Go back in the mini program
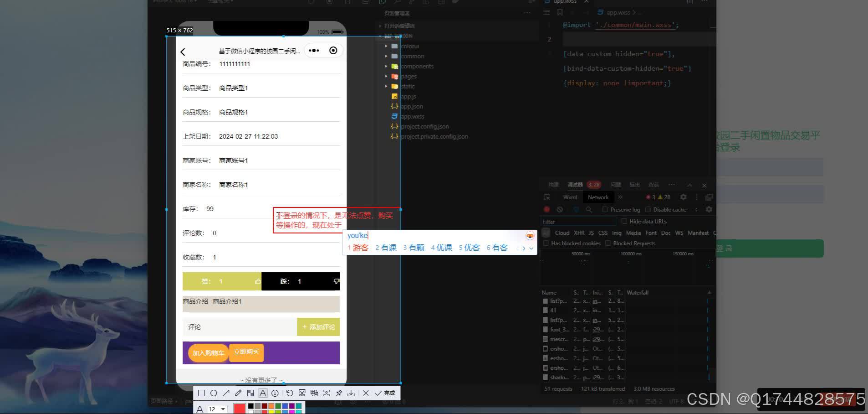 click(x=183, y=52)
